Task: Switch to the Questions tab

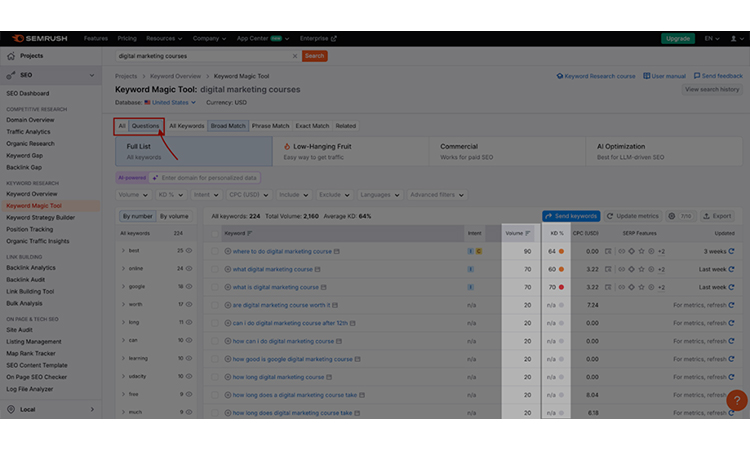Action: click(x=145, y=126)
